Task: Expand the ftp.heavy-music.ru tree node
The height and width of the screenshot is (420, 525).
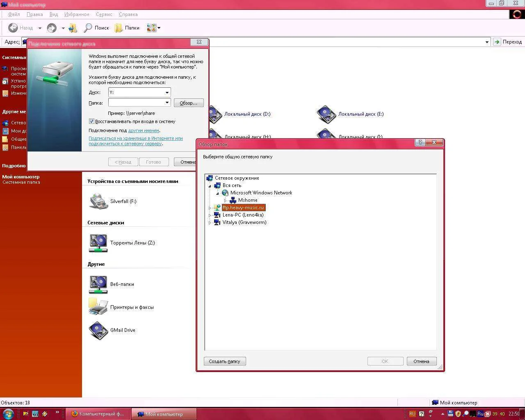Action: 210,208
